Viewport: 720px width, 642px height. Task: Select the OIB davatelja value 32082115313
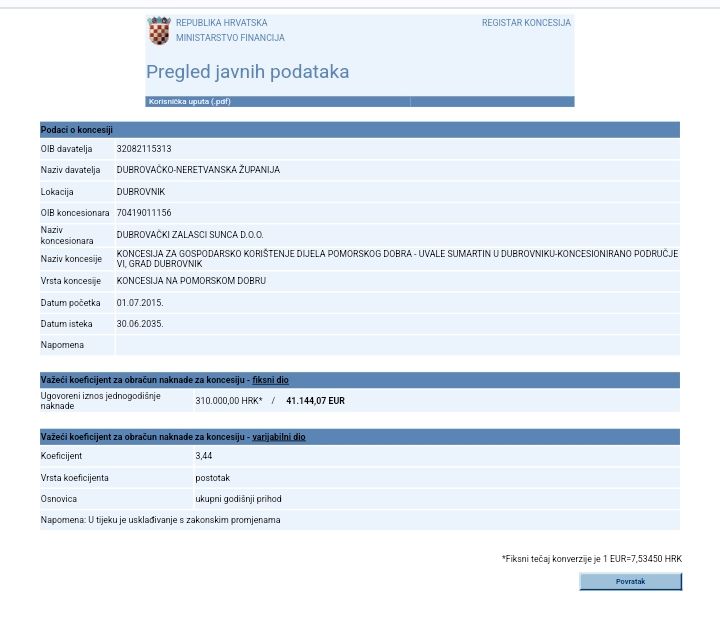point(144,149)
